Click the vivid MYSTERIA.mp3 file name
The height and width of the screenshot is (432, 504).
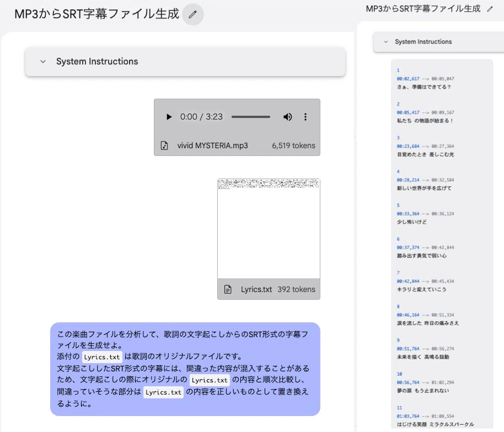(212, 145)
